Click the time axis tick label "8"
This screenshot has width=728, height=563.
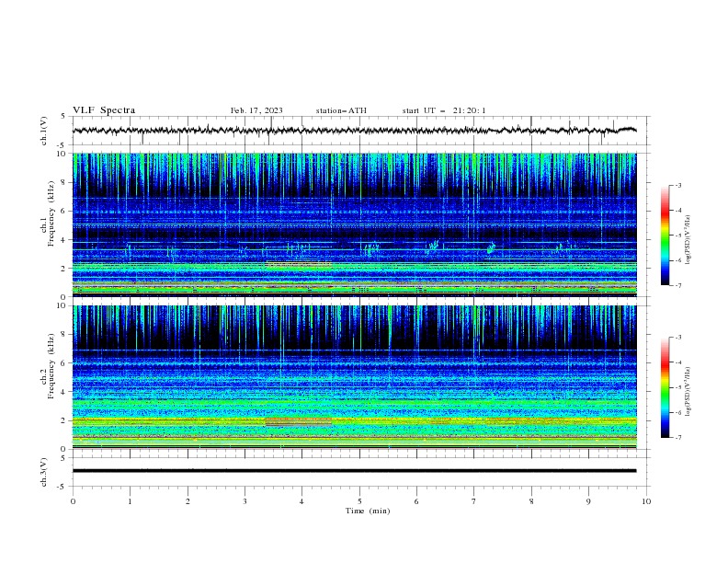tap(531, 501)
